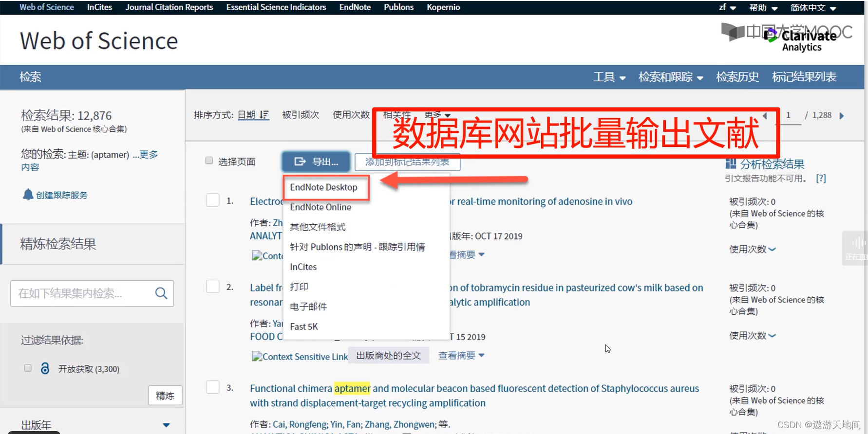The width and height of the screenshot is (868, 434).
Task: Choose the Publons claim option in export menu
Action: click(358, 247)
